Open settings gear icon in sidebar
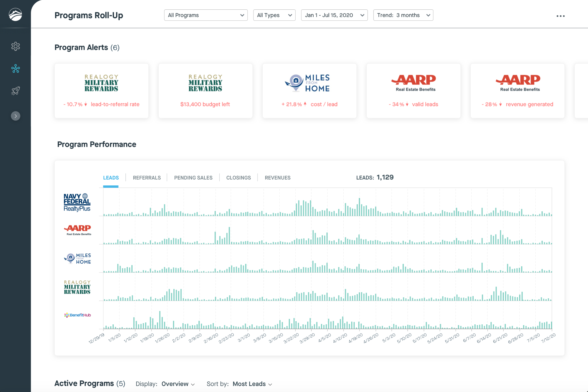 tap(15, 46)
